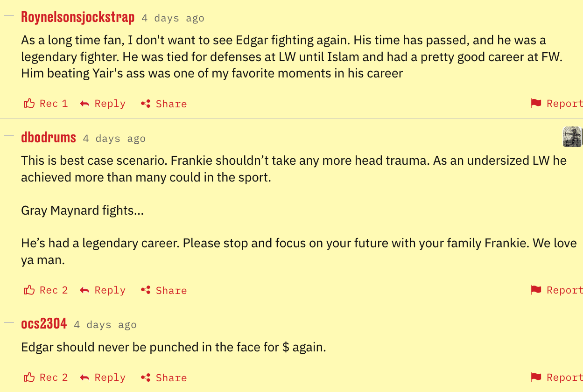The image size is (583, 392).
Task: Click the Share text under dbodrums' comment
Action: click(171, 290)
